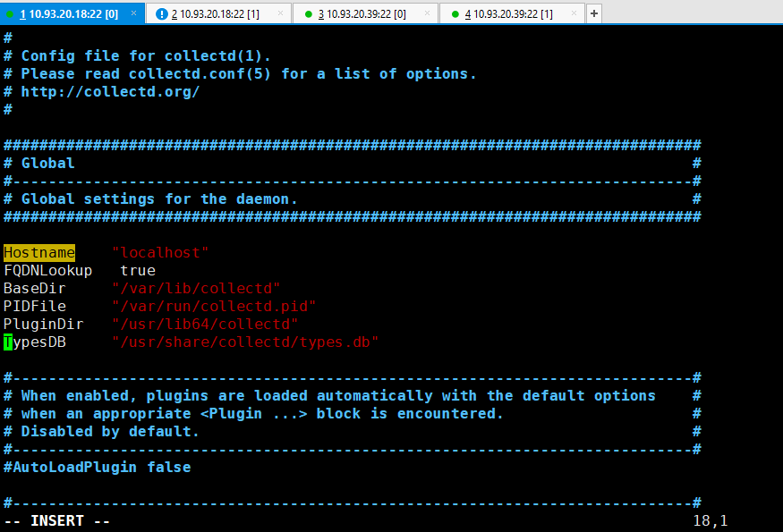Select the 10.93.20.39:22 [1] session tab
Image resolution: width=783 pixels, height=532 pixels.
tap(514, 14)
